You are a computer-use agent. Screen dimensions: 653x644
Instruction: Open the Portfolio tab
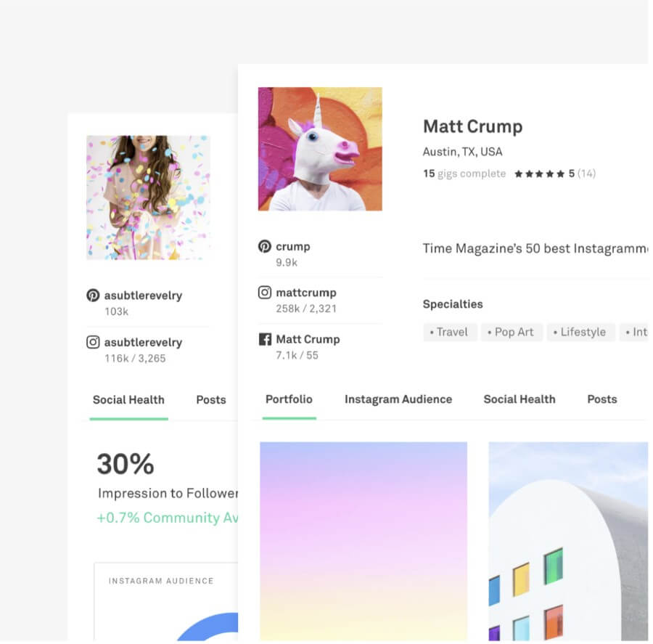point(289,399)
